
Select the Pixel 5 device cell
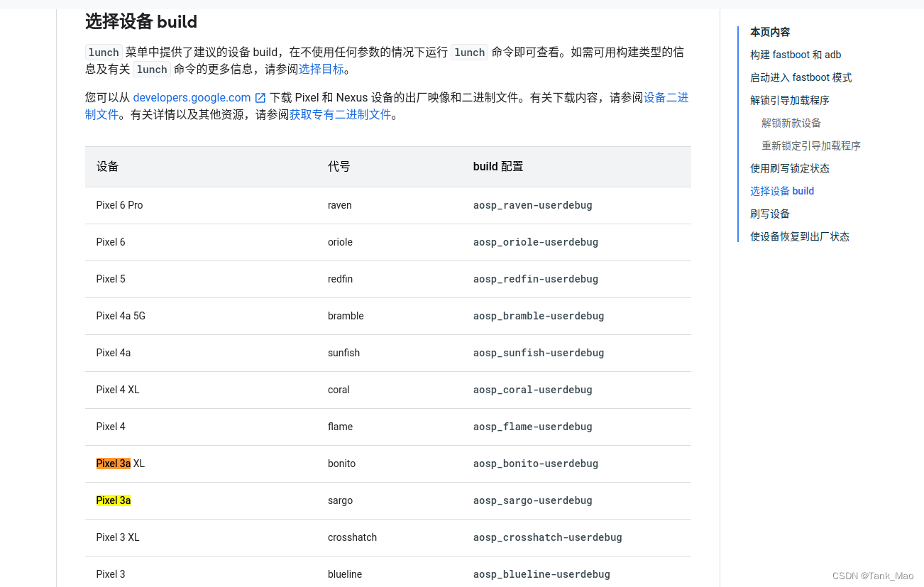click(111, 279)
